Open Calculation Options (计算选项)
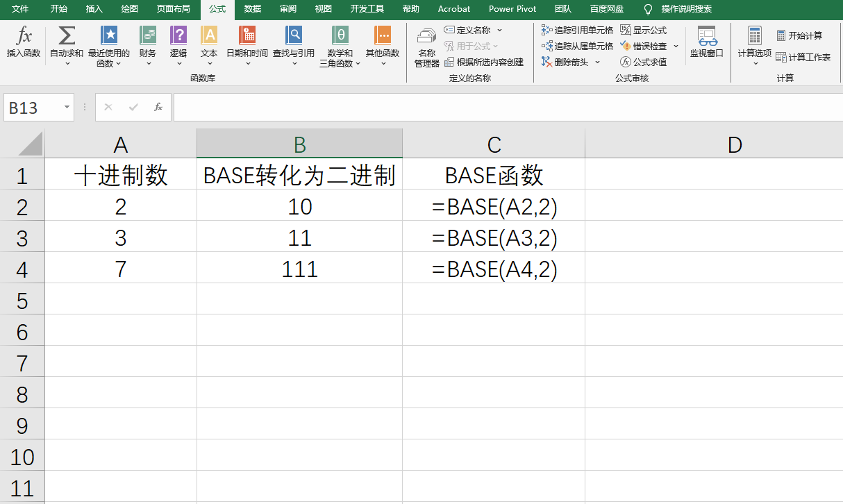The image size is (843, 504). pyautogui.click(x=755, y=47)
